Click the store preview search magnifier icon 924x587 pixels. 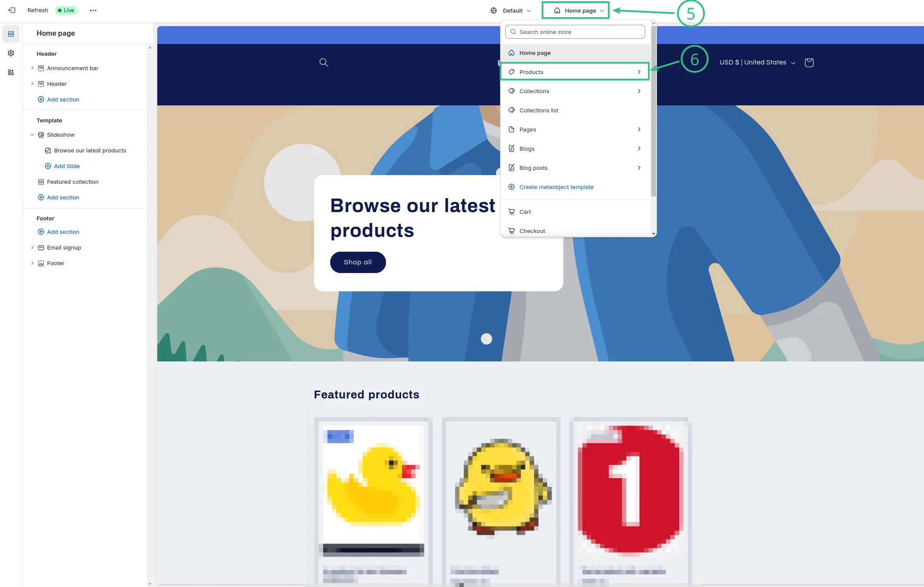coord(324,62)
